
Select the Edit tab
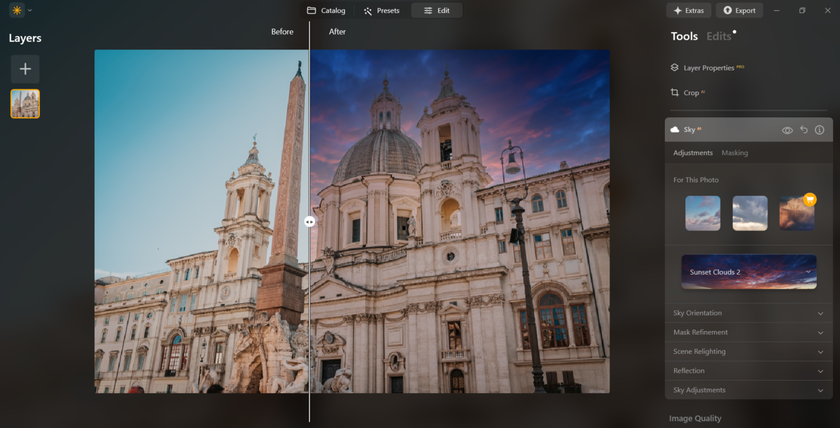(437, 10)
